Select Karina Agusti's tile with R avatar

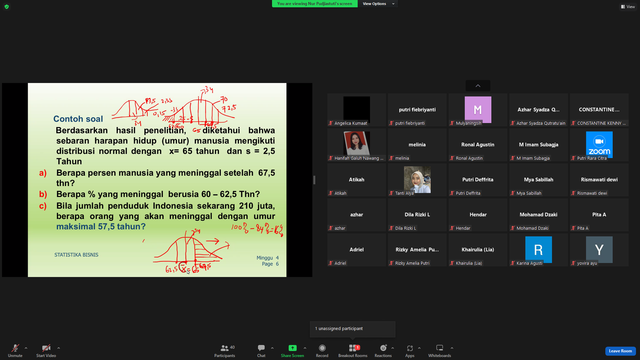coord(538,250)
